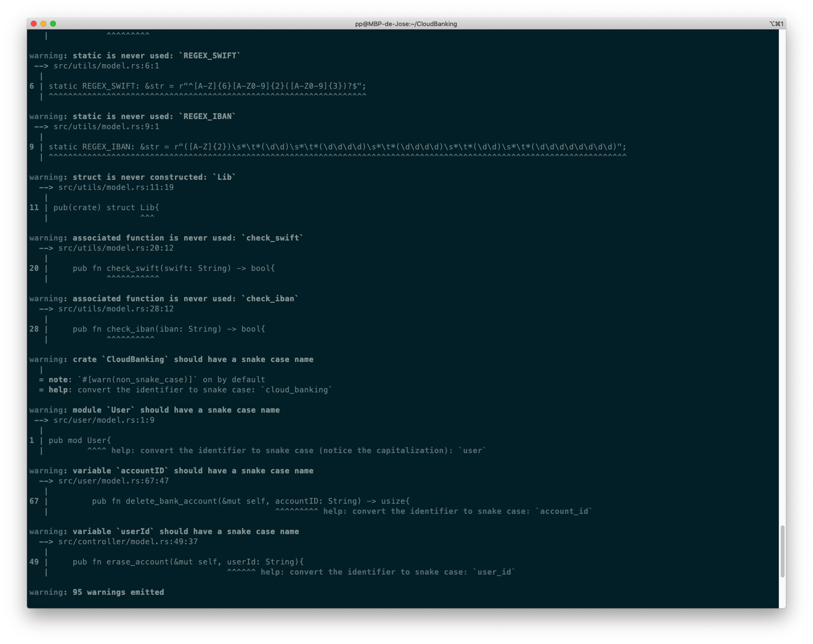The width and height of the screenshot is (813, 644).
Task: Click the window title pp@MBP-de-Jose:~/CloudBanking
Action: point(406,24)
